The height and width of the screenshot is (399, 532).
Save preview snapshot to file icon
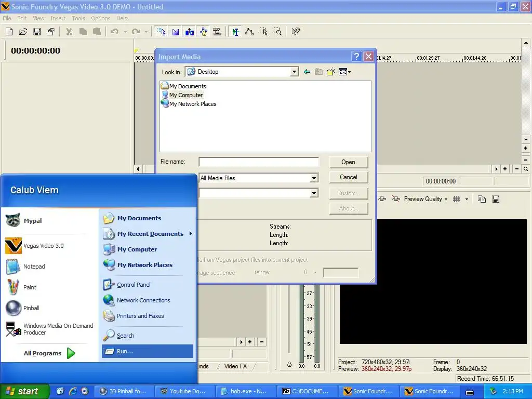[x=496, y=199]
